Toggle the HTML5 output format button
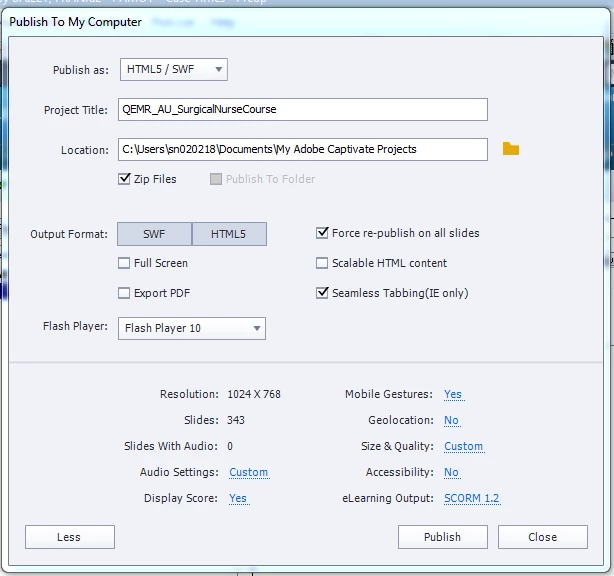 pos(229,234)
